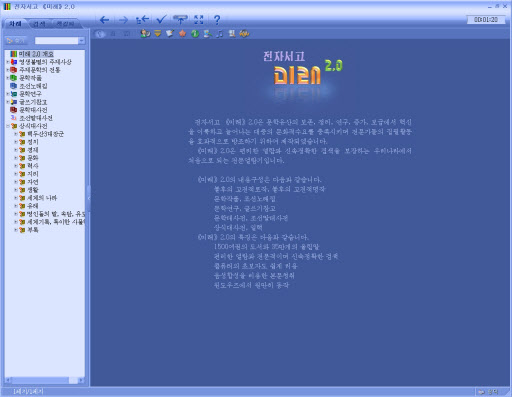Select 미래 2.0 개요 tree entry
This screenshot has height=397, width=512.
36,54
